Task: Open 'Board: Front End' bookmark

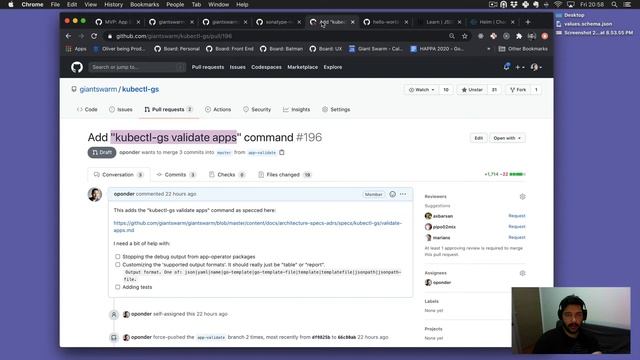Action: click(230, 49)
